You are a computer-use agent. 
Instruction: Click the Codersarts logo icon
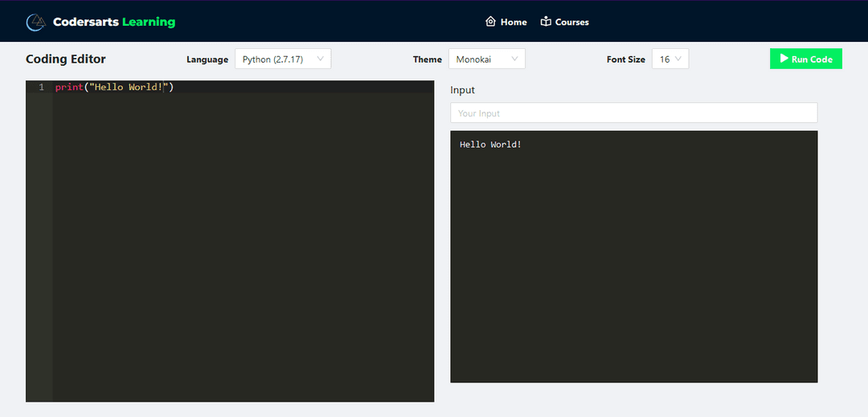(35, 22)
